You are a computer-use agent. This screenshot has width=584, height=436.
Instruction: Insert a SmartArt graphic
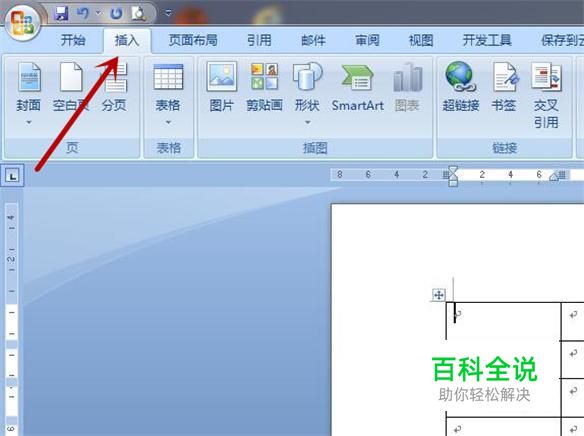click(x=358, y=87)
